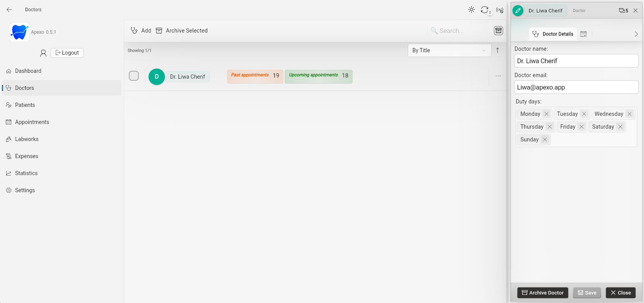644x303 pixels.
Task: Click Archive Selected
Action: pos(182,31)
